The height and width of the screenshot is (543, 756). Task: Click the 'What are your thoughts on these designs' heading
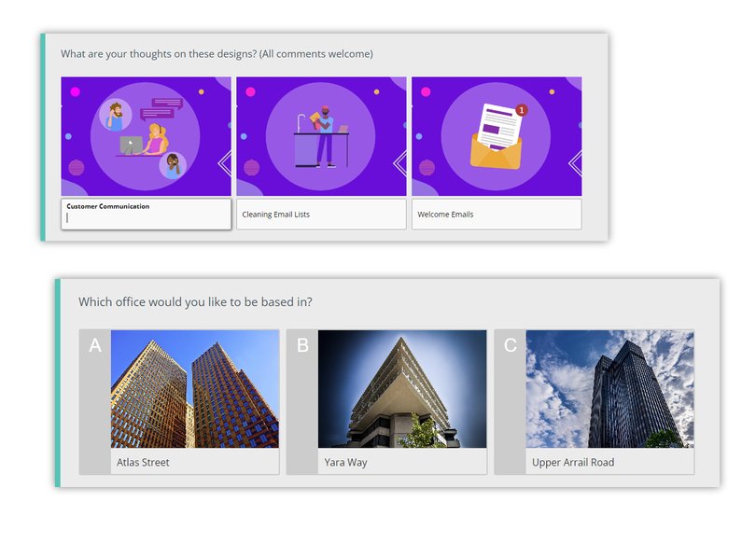pyautogui.click(x=217, y=54)
